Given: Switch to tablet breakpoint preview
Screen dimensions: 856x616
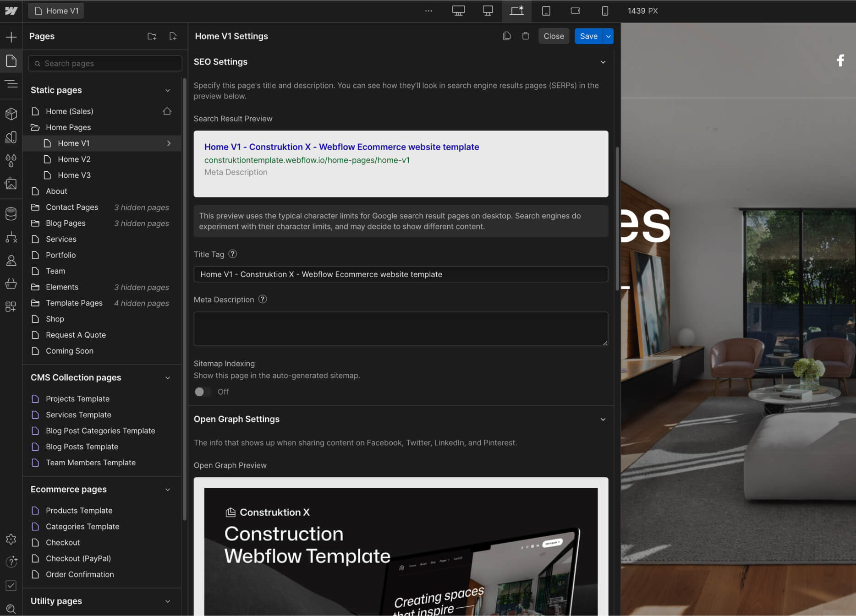Looking at the screenshot, I should 546,11.
